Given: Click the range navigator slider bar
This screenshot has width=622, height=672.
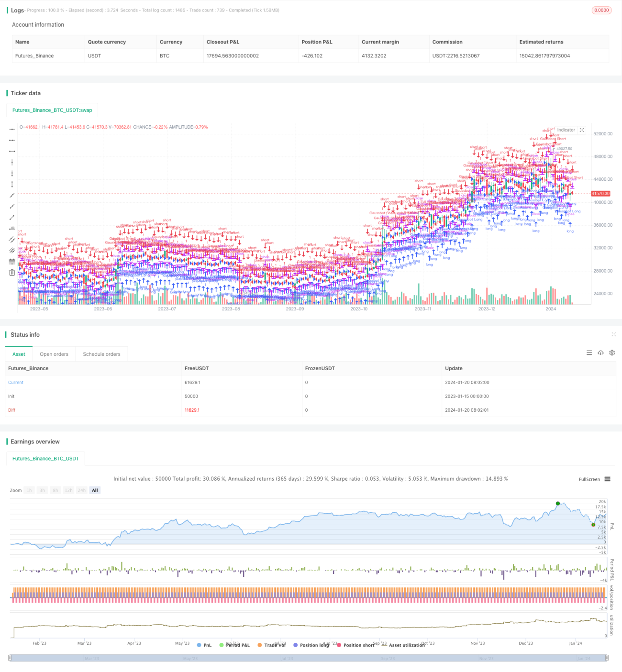Looking at the screenshot, I should tap(309, 658).
